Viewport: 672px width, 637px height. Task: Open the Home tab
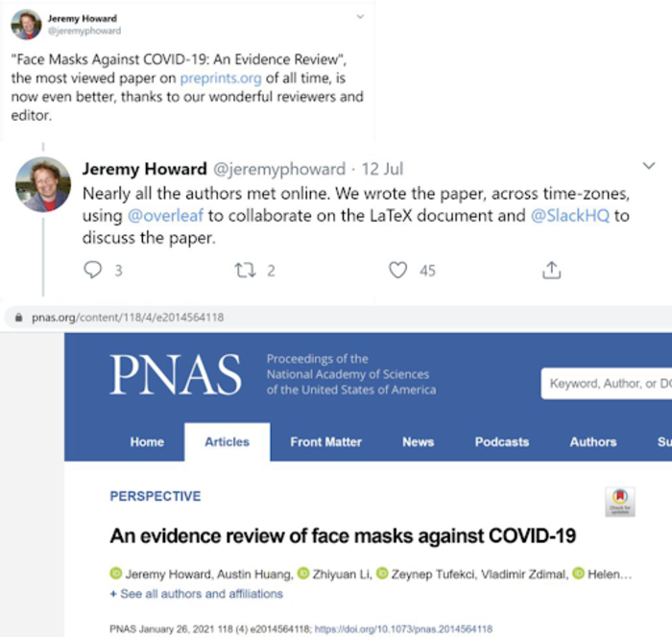point(147,442)
